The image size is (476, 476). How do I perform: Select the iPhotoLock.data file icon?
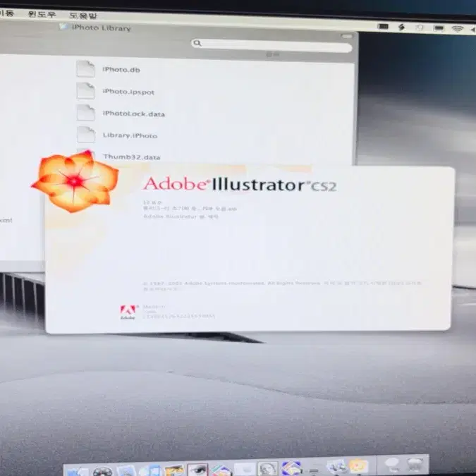point(85,112)
